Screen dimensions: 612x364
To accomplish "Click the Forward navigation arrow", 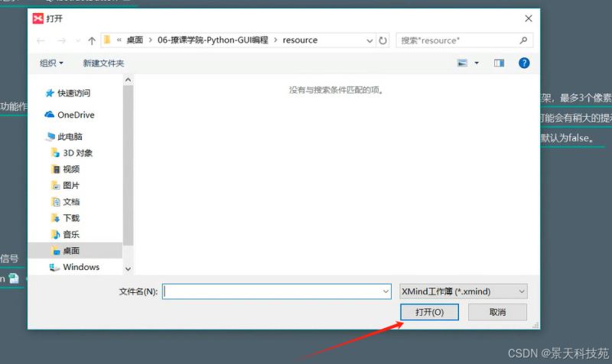I will [x=62, y=41].
